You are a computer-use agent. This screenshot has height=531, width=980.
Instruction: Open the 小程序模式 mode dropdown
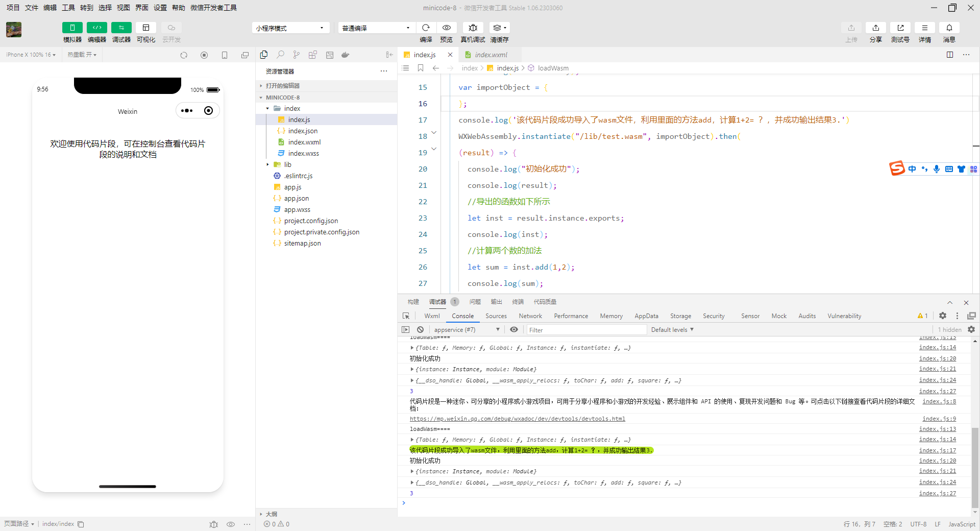click(290, 28)
